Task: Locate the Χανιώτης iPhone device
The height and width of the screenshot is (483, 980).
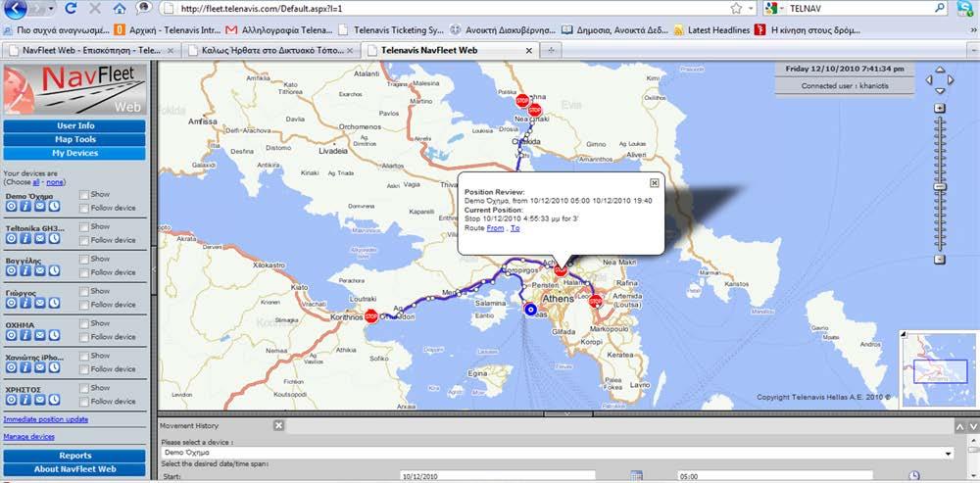Action: coord(11,367)
